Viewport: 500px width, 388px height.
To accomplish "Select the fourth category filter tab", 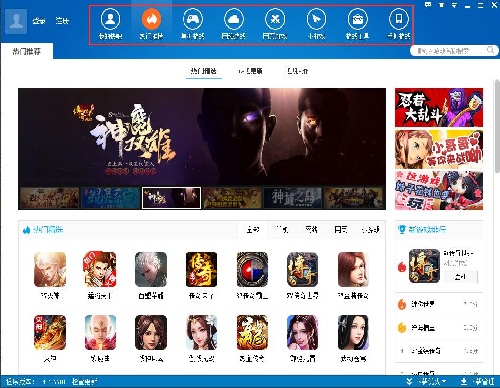I will click(341, 230).
